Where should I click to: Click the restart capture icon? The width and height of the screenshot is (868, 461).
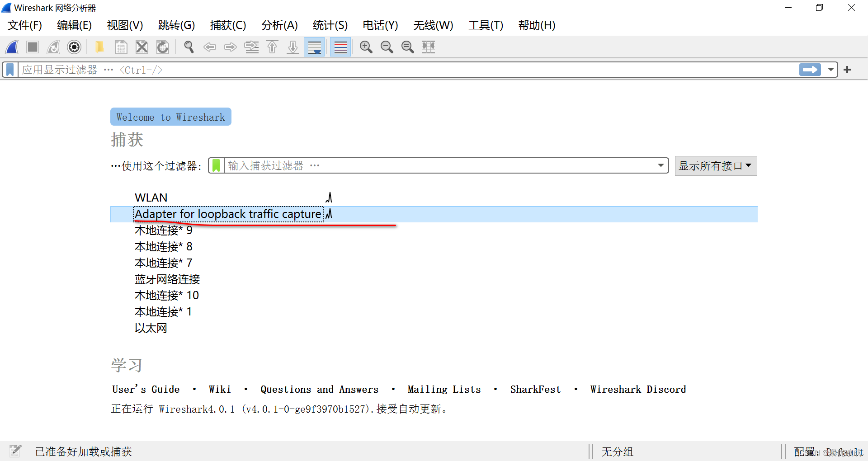pyautogui.click(x=53, y=47)
